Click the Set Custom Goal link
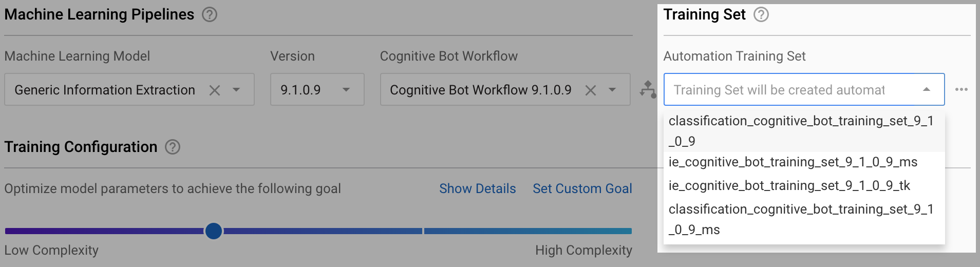 click(x=582, y=188)
